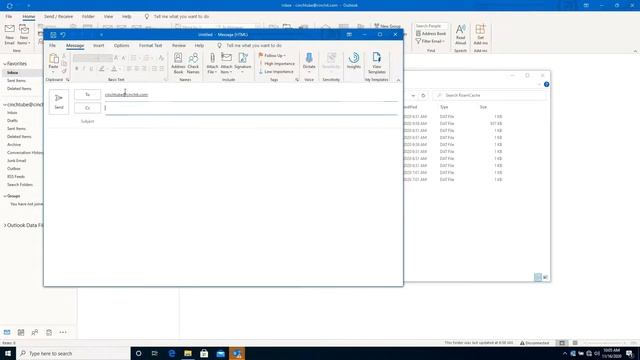
Task: Click New Email in main Outlook ribbon
Action: tap(9, 35)
